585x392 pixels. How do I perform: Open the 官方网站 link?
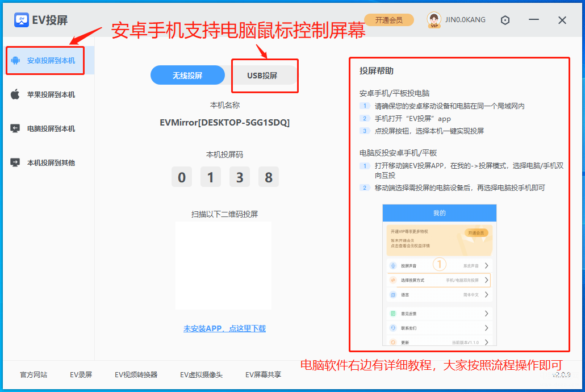(x=34, y=374)
